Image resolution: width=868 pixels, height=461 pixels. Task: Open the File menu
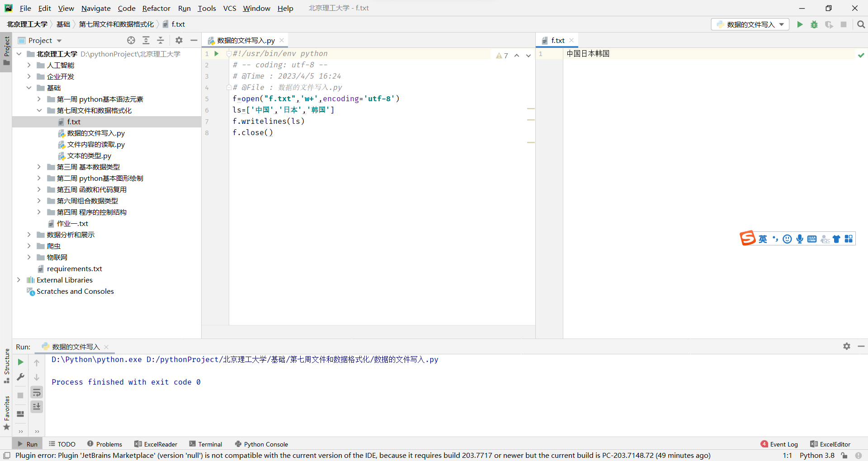(x=25, y=8)
